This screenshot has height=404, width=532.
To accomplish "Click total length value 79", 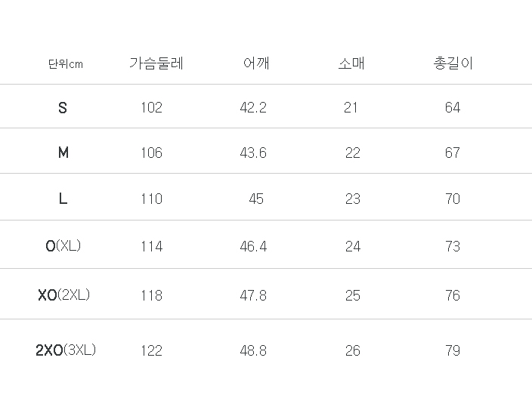I will pos(453,350).
